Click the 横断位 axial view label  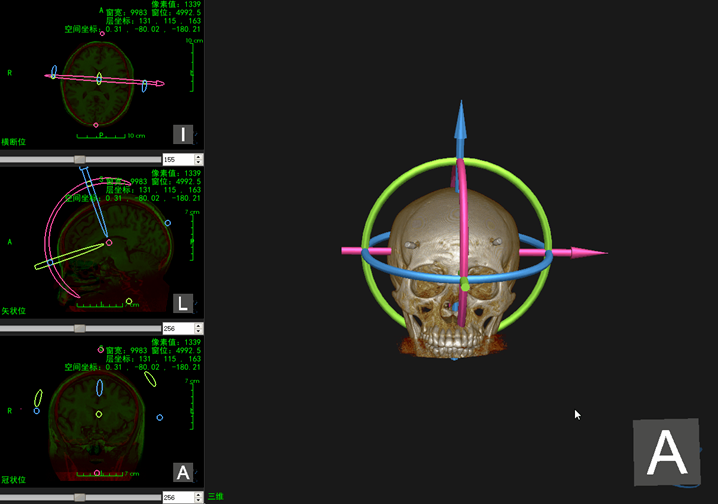(13, 142)
